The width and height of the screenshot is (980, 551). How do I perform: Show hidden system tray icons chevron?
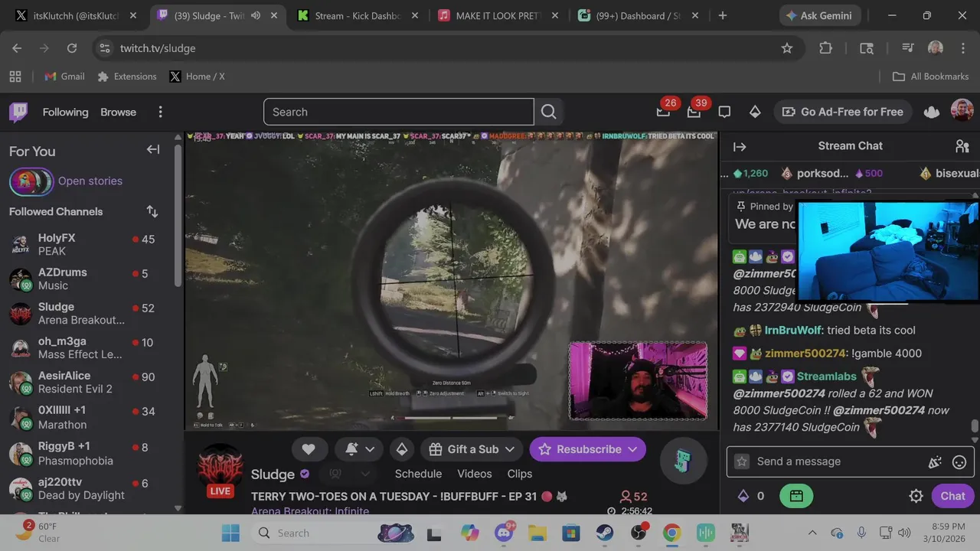pyautogui.click(x=812, y=533)
